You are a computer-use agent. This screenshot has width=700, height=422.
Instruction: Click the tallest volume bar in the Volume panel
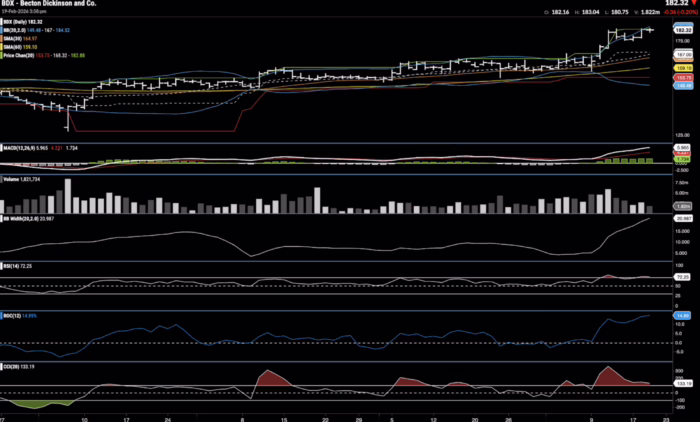68,196
